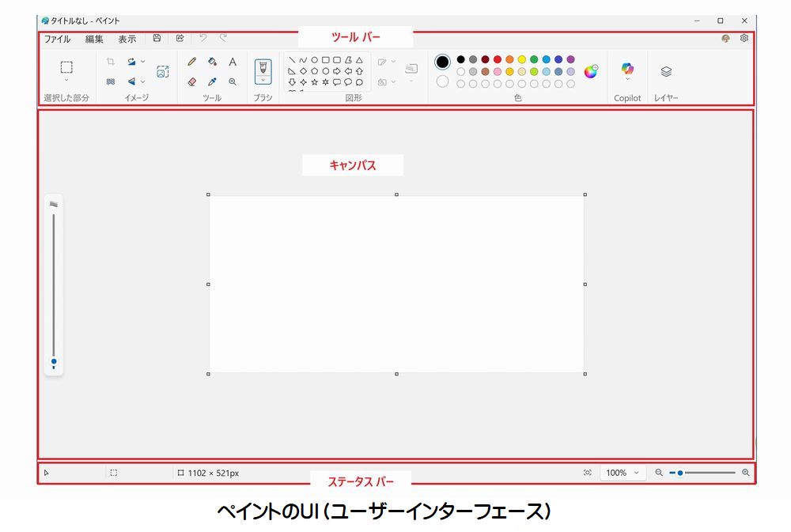The image size is (791, 532).
Task: Expand the selection shape dropdown
Action: pos(66,80)
